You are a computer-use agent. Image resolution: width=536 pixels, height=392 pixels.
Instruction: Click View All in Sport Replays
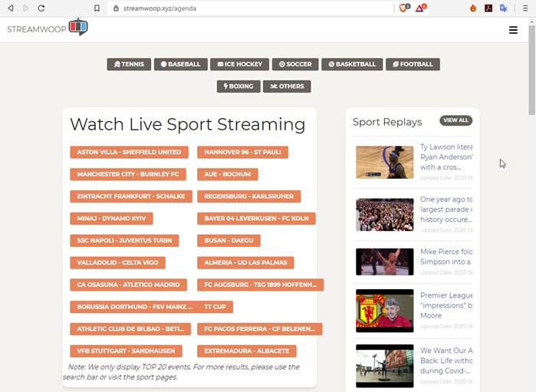point(456,120)
